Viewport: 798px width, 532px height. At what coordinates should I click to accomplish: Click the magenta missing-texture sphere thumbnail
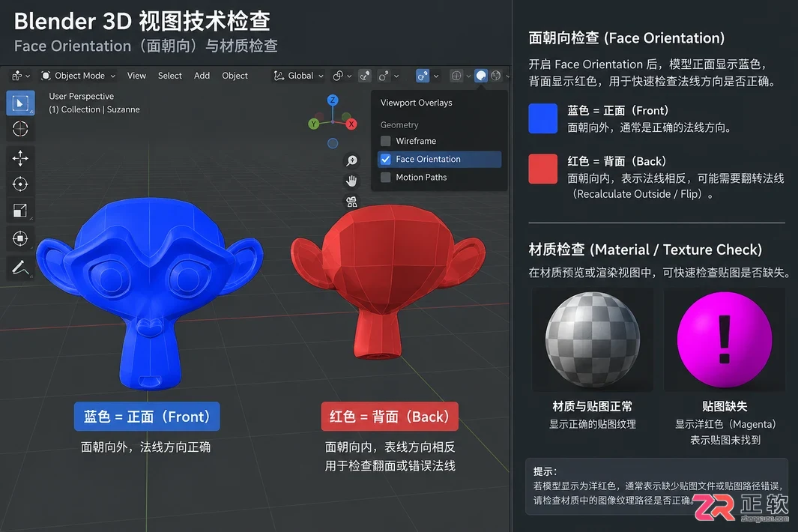click(725, 339)
